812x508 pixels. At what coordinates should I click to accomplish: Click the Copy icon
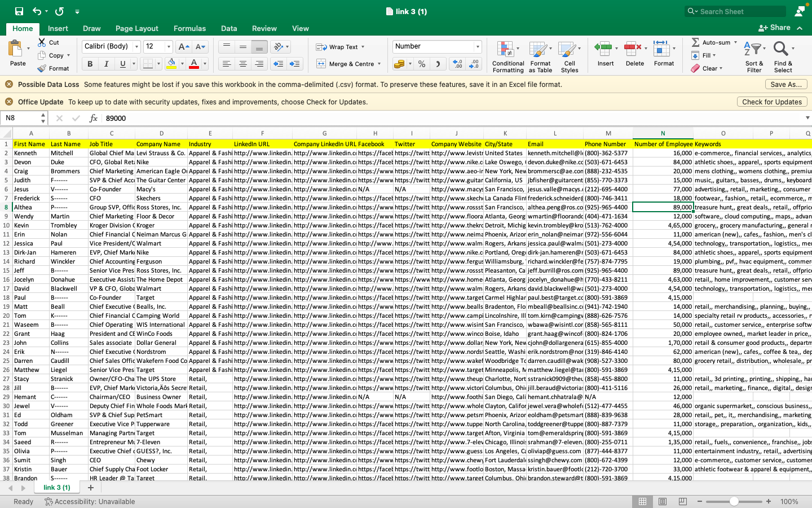(42, 55)
